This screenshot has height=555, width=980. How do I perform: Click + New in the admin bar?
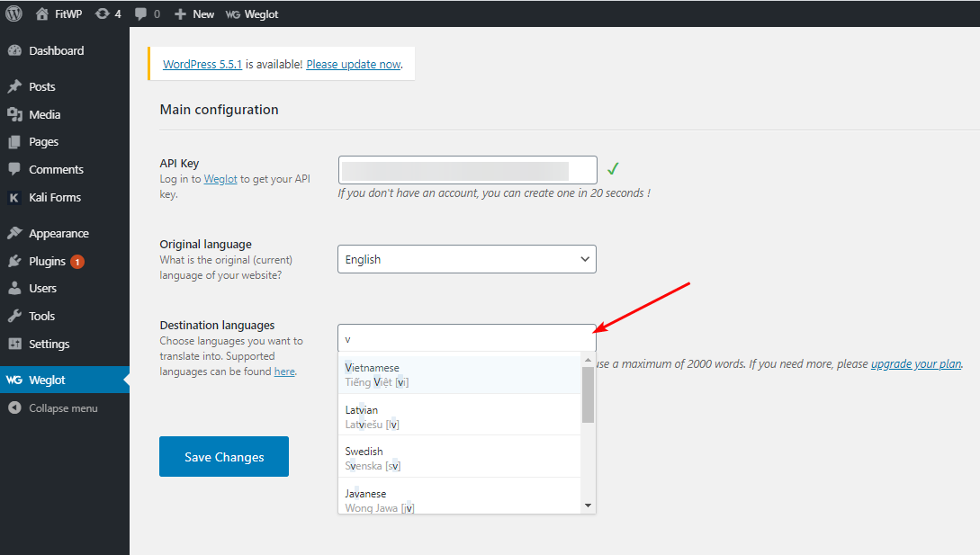pyautogui.click(x=194, y=13)
